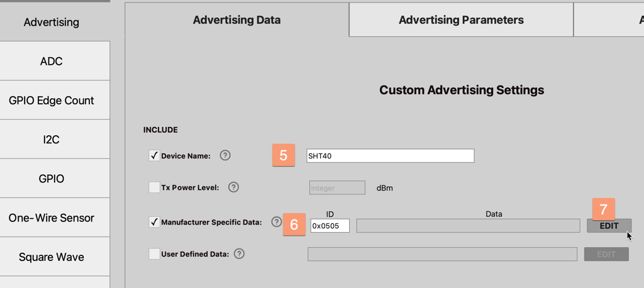Select the Advertising Data tab
The width and height of the screenshot is (644, 288).
[x=236, y=20]
